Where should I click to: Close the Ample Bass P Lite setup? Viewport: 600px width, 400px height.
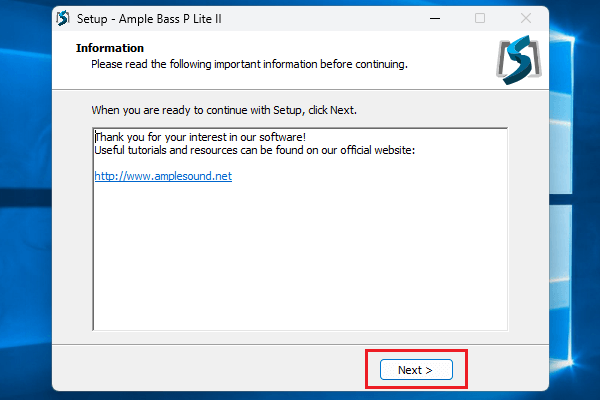coord(525,18)
